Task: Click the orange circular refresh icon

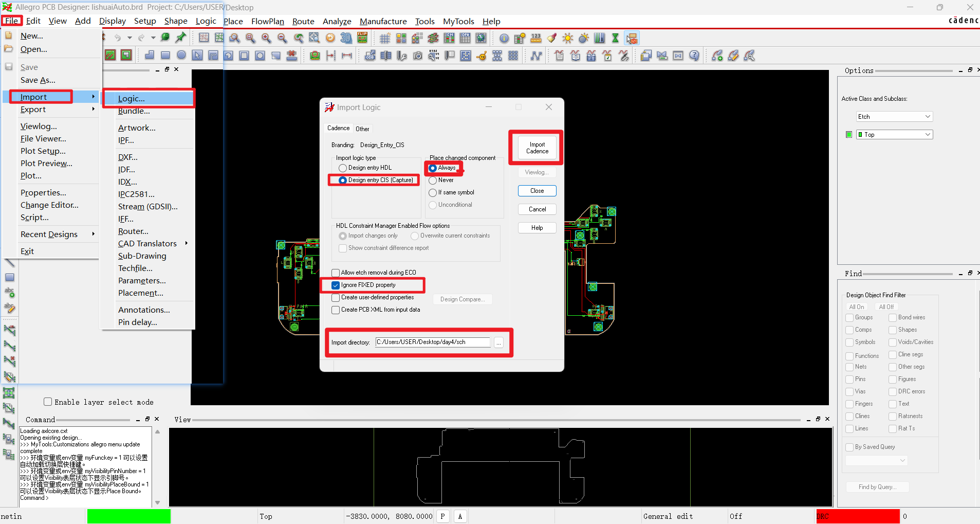Action: 330,38
